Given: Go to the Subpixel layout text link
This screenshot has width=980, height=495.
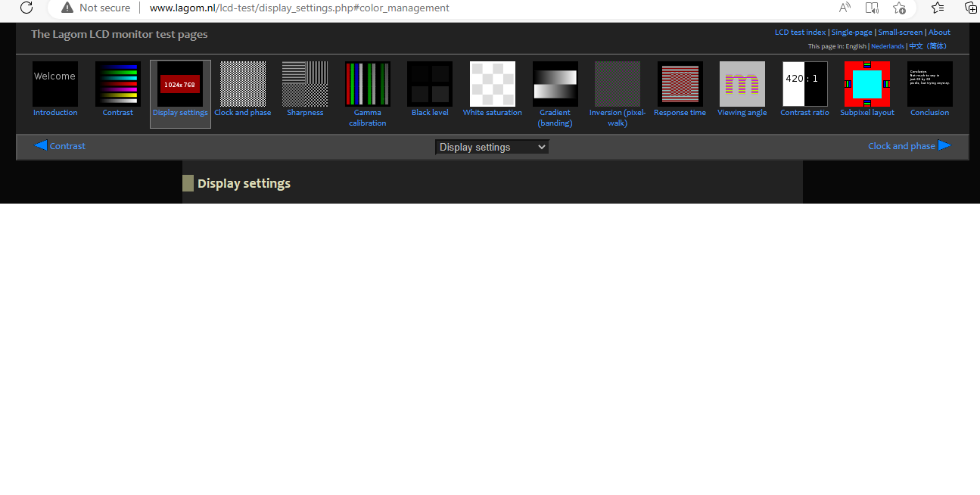Looking at the screenshot, I should click(x=867, y=113).
